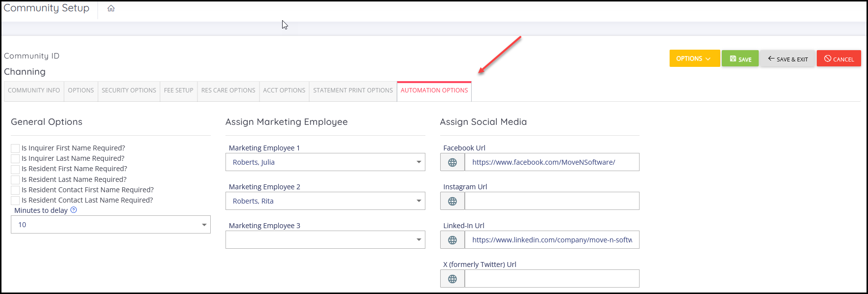Screen dimensions: 868x294
Task: Cancel edits with the red Cancel button
Action: pos(839,59)
